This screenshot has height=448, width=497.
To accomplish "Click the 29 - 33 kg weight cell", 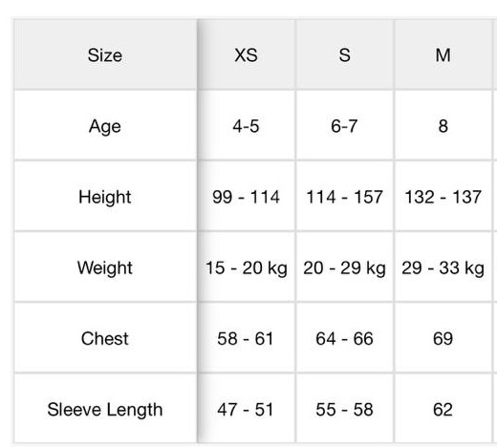I will 443,267.
